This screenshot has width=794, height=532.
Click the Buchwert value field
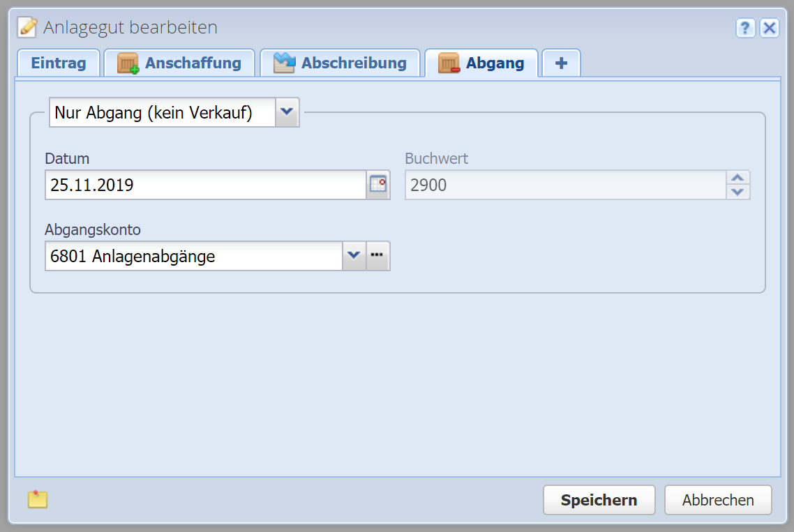[565, 185]
